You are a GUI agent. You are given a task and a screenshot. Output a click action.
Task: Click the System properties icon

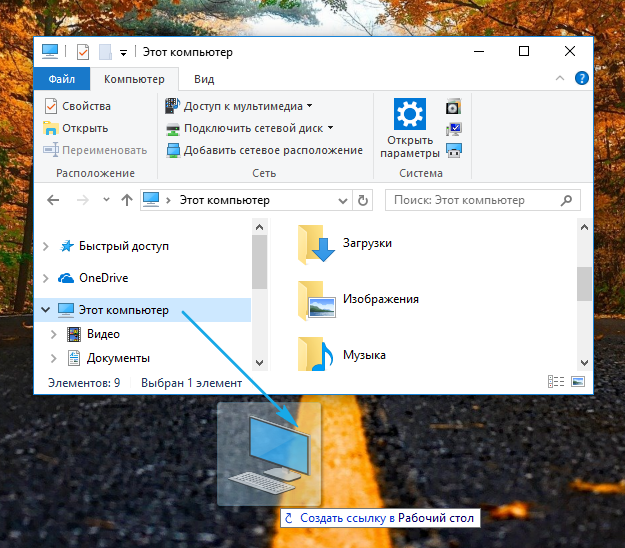(x=454, y=129)
